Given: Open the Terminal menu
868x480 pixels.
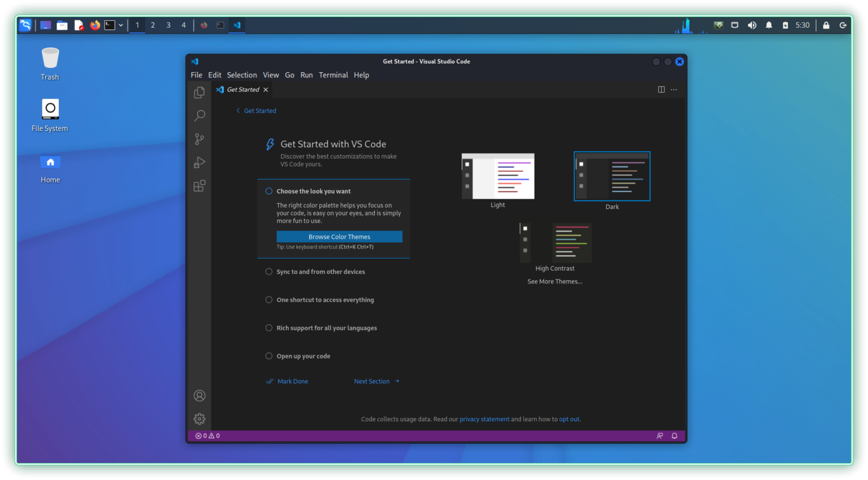Looking at the screenshot, I should pyautogui.click(x=333, y=75).
